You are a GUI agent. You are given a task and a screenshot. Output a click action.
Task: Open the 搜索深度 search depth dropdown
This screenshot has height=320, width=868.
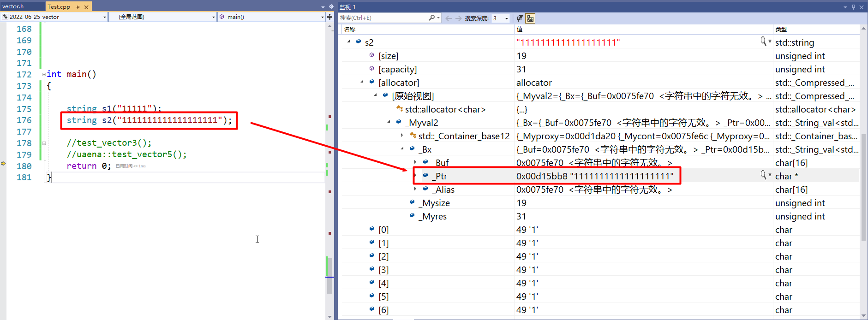tap(507, 18)
